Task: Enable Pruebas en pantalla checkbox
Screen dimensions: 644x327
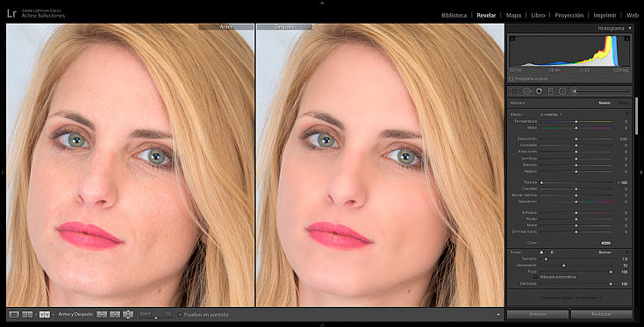Action: click(x=180, y=315)
